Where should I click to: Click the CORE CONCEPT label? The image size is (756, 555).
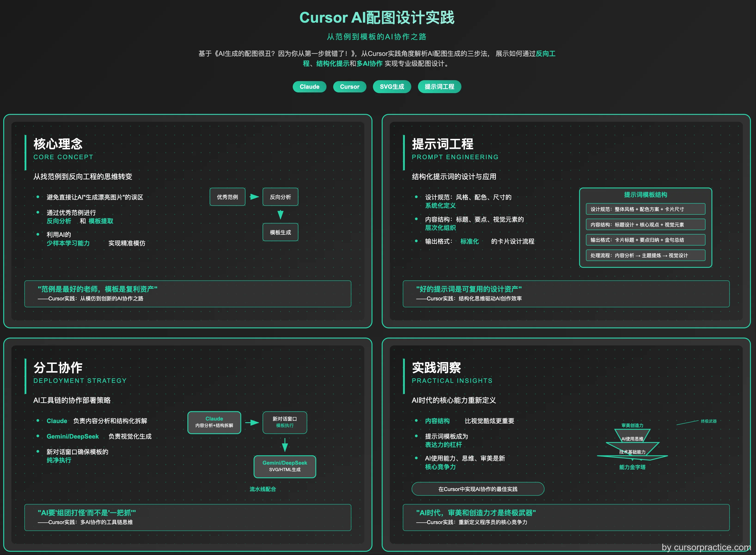[63, 157]
